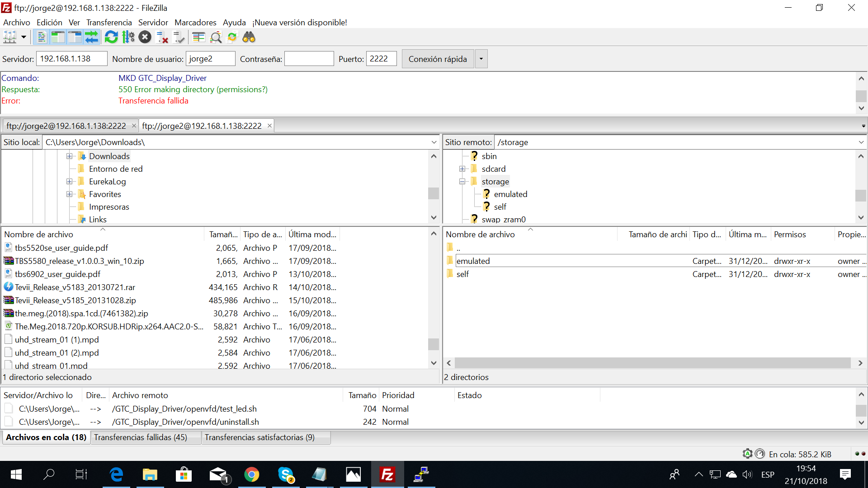This screenshot has width=868, height=488.
Task: Toggle transfer queue display
Action: click(x=92, y=37)
